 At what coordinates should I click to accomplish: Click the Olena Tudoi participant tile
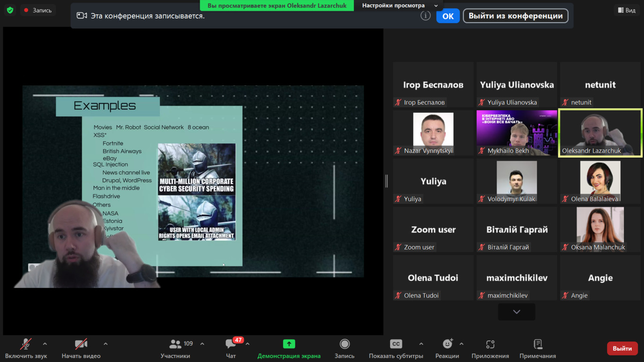click(433, 278)
